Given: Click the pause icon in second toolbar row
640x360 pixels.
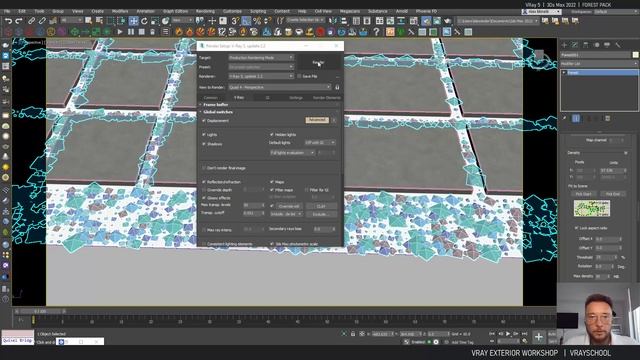Looking at the screenshot, I should tap(131, 31).
